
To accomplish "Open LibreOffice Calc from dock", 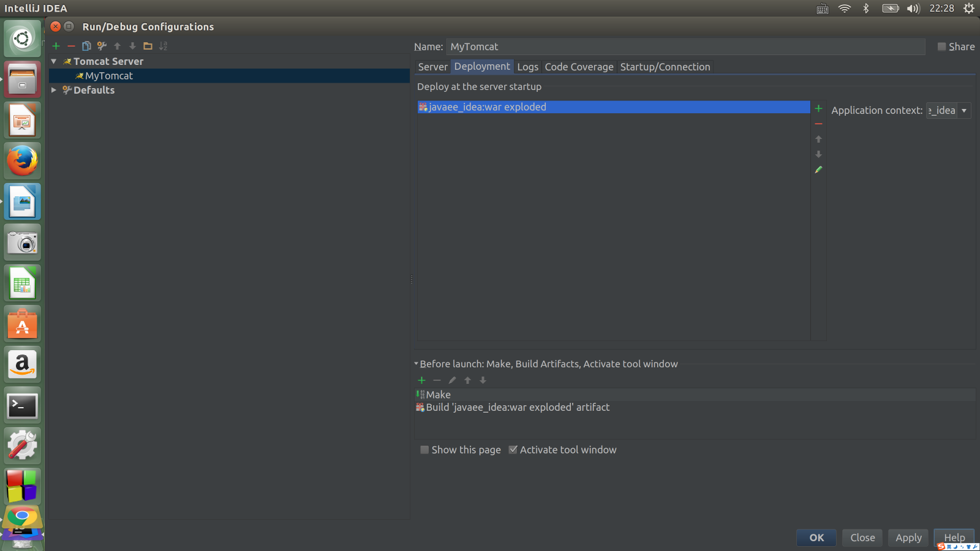I will 23,283.
